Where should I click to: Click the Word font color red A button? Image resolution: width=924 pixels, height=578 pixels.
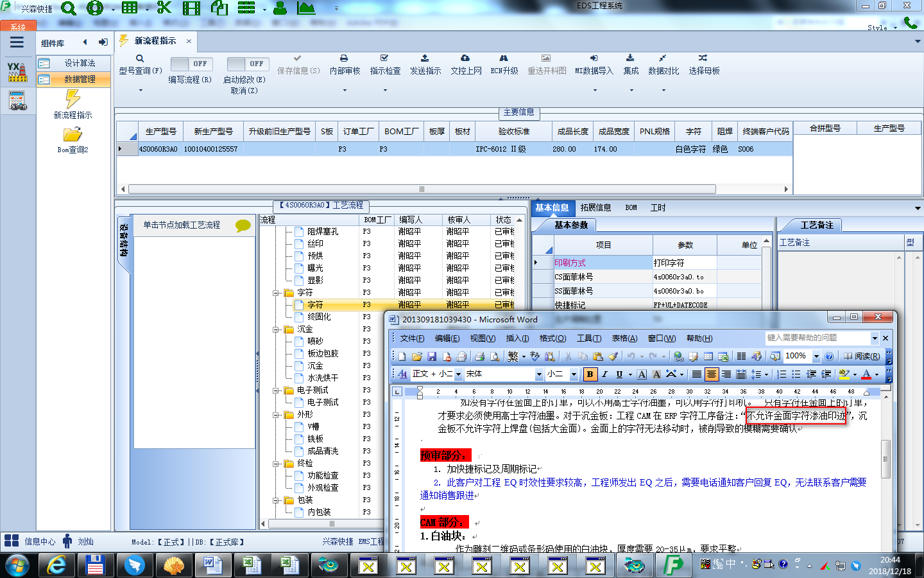[866, 374]
